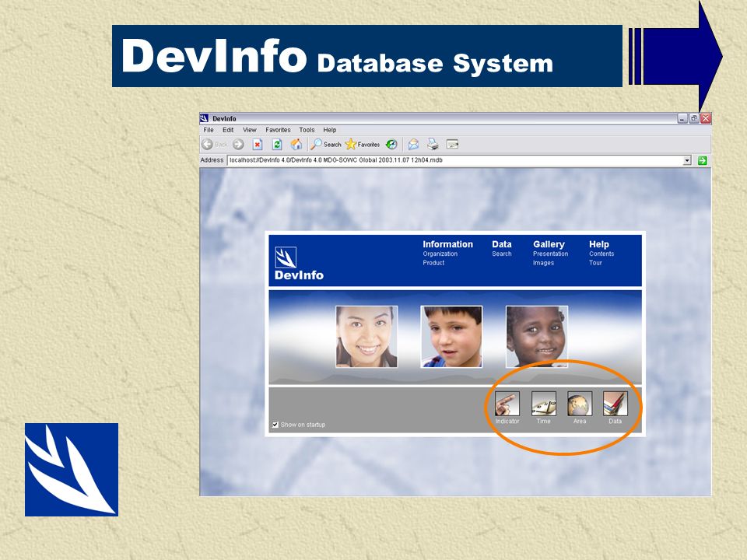Click the Data heading in banner
The width and height of the screenshot is (747, 560).
click(x=502, y=244)
